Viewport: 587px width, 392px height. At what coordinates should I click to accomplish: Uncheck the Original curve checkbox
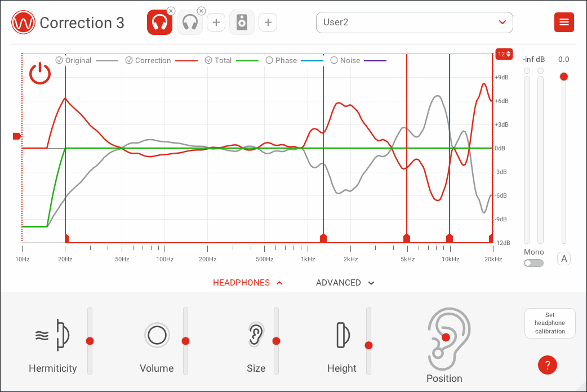59,60
